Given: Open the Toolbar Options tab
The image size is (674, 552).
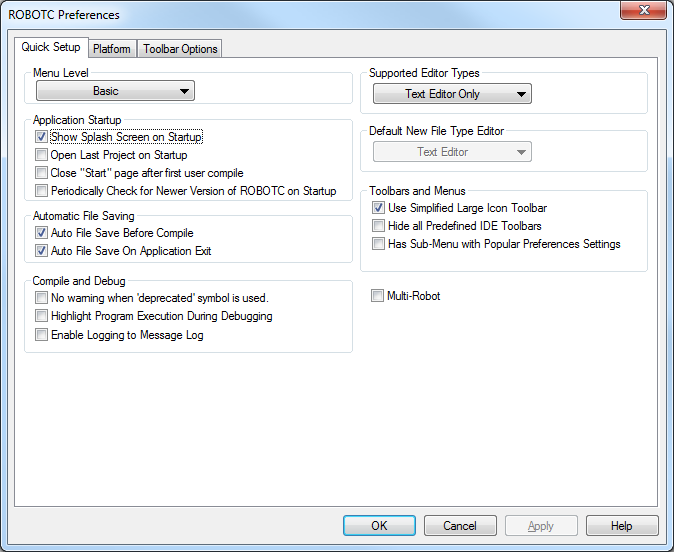Looking at the screenshot, I should (x=179, y=49).
